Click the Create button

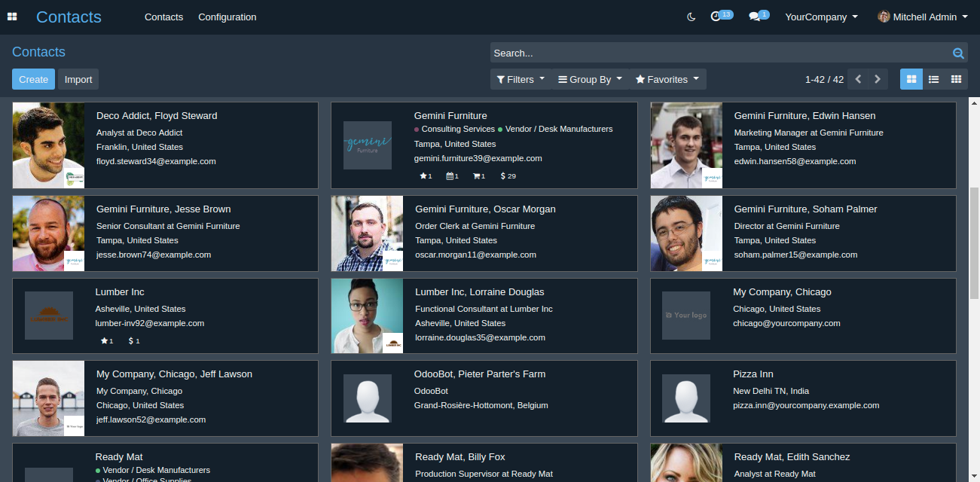coord(33,79)
